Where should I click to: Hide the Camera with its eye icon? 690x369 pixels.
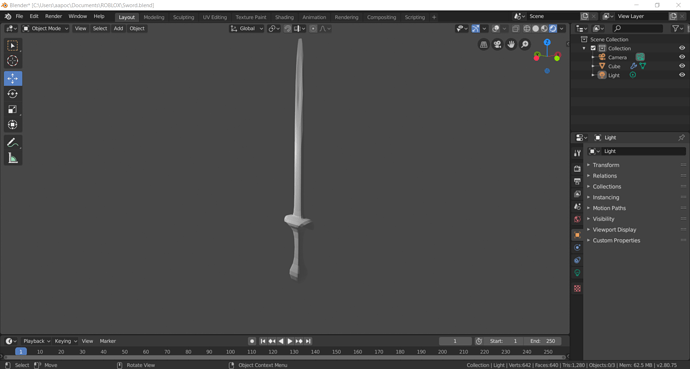[682, 57]
